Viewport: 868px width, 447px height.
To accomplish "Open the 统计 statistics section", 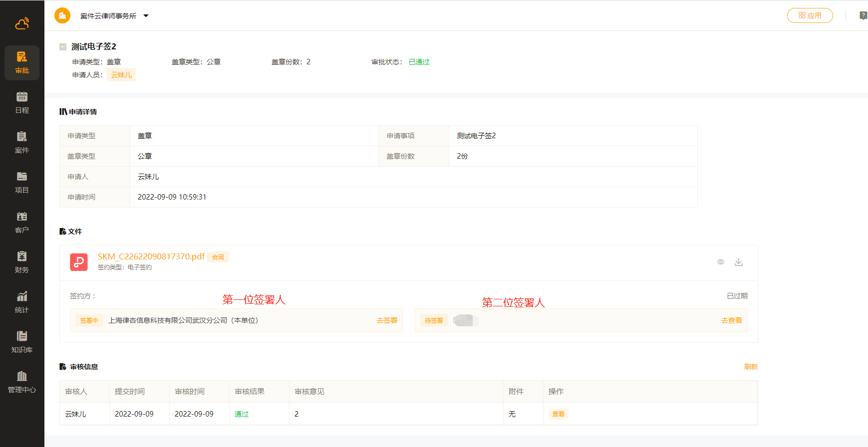I will click(x=22, y=302).
